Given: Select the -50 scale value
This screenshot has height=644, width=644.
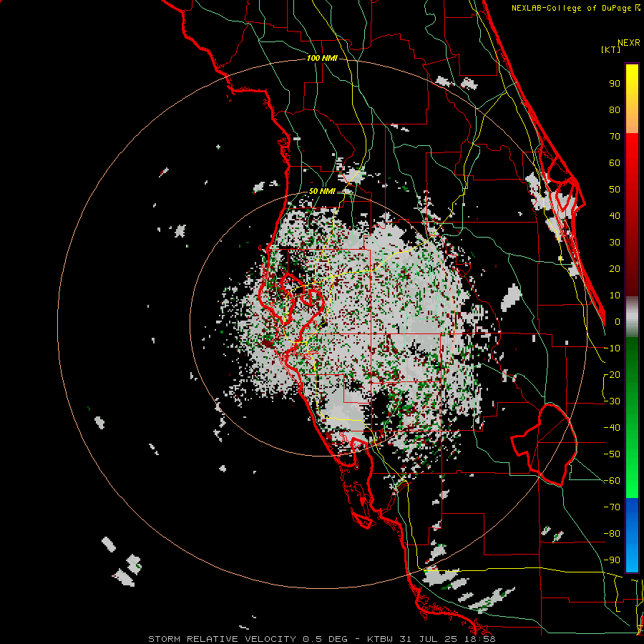Looking at the screenshot, I should tap(612, 454).
